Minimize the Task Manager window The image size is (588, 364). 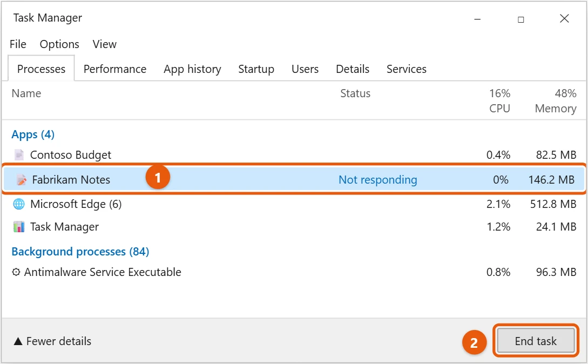coord(477,19)
